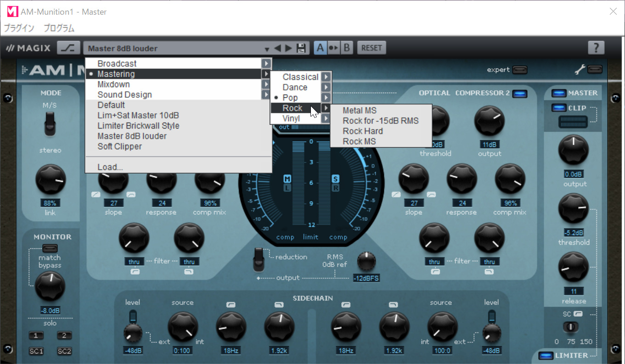This screenshot has width=625, height=364.
Task: Toggle Optical Compressor 2 on/off LED
Action: (520, 94)
